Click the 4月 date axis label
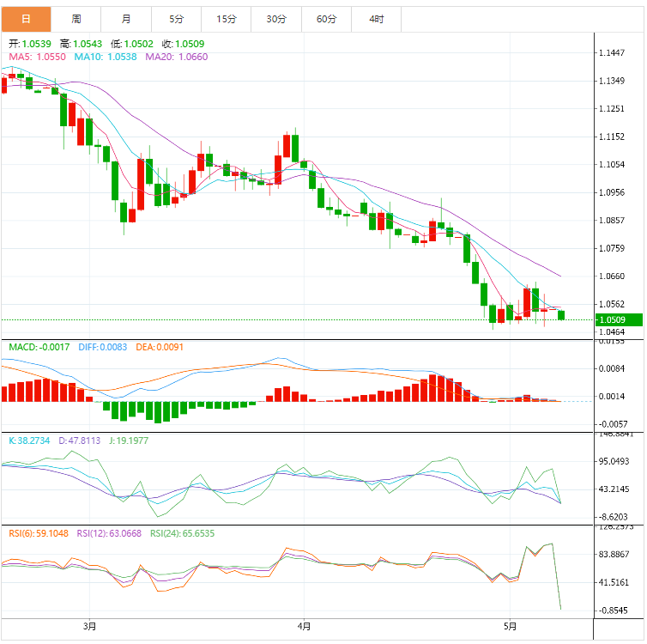 304,627
